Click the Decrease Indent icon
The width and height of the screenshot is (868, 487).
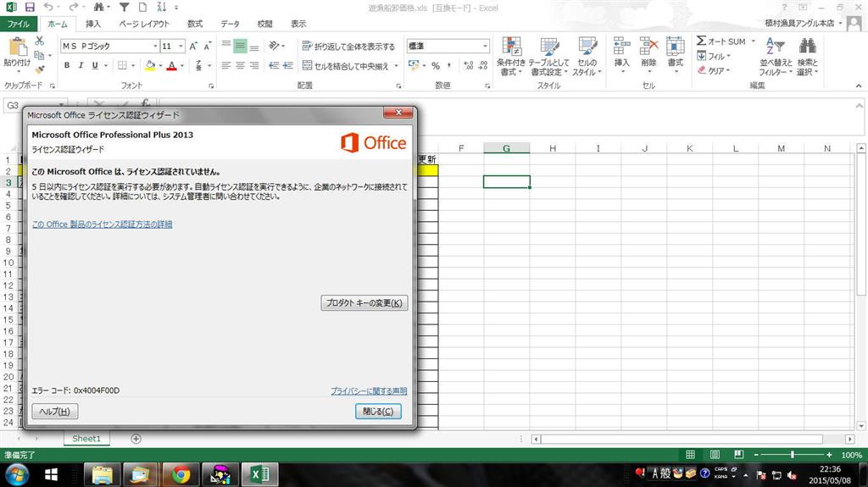tap(274, 65)
